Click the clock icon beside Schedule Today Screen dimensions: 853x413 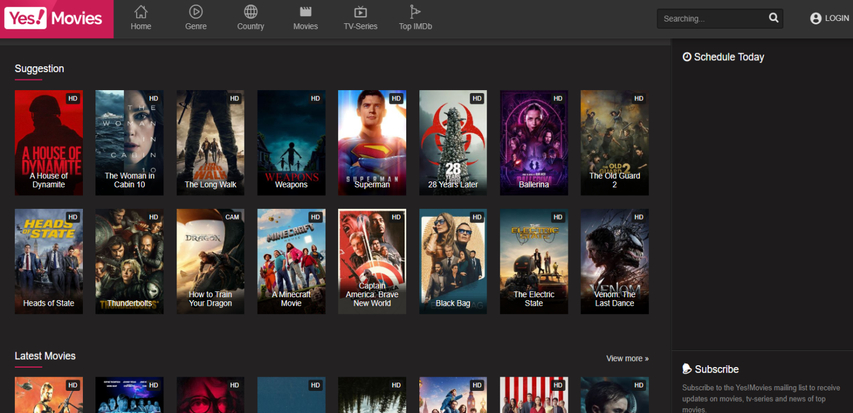(x=687, y=57)
